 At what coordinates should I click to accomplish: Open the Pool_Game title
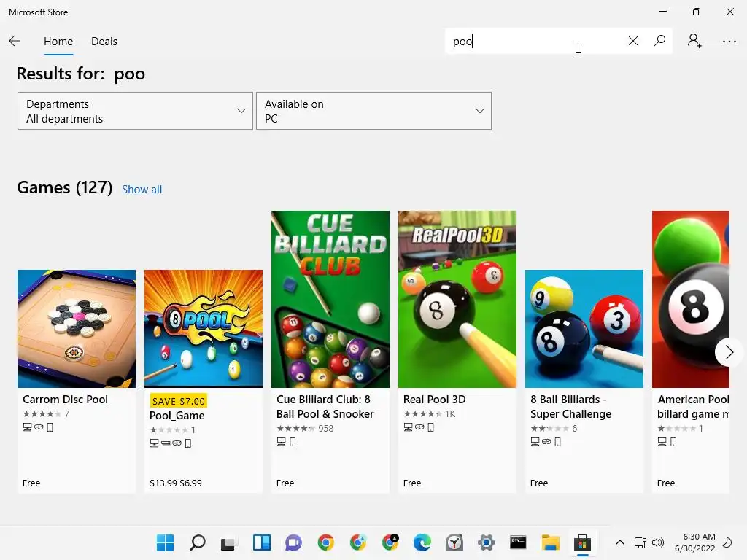click(x=177, y=416)
